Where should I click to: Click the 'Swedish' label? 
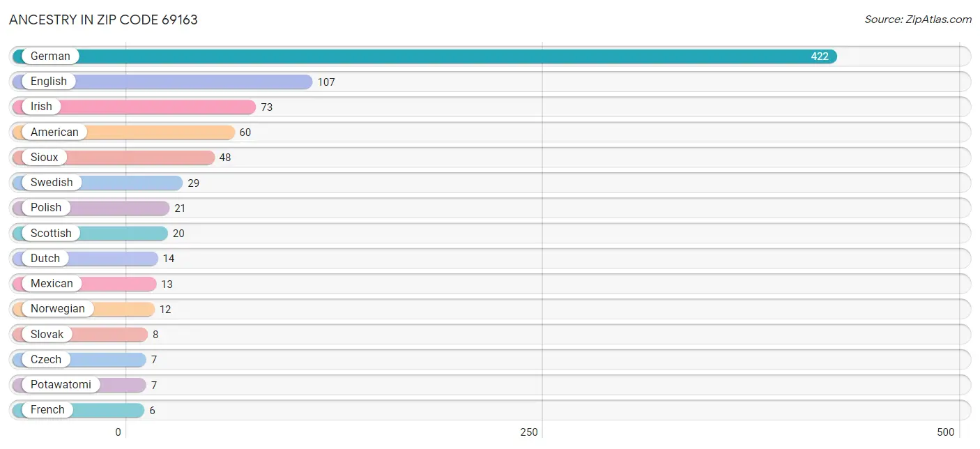[52, 183]
